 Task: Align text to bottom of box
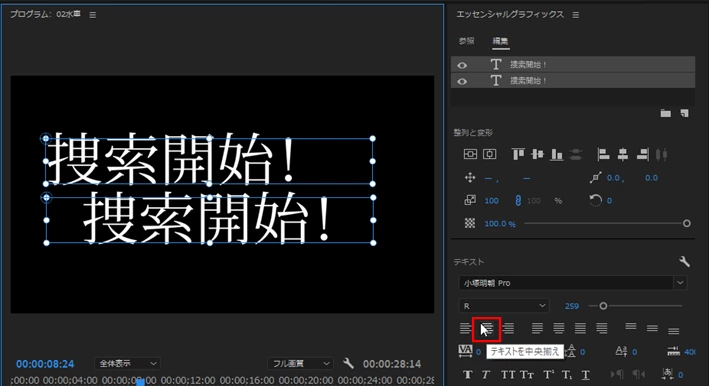674,331
